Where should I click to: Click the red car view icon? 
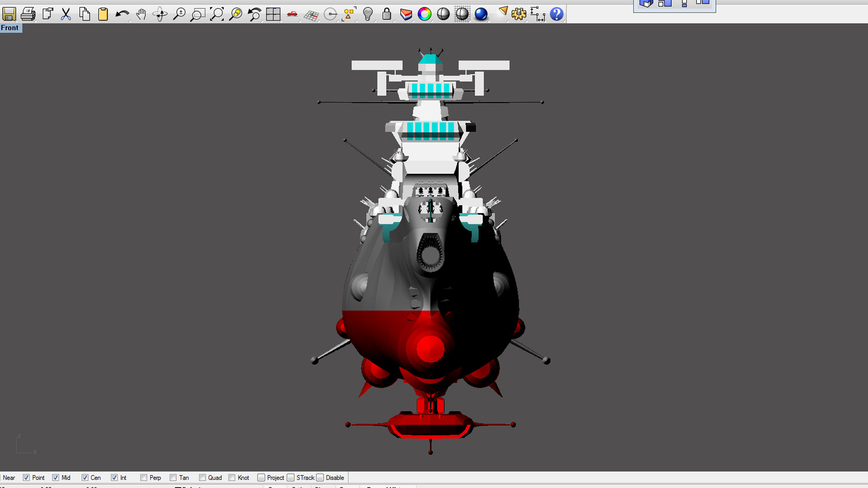292,14
